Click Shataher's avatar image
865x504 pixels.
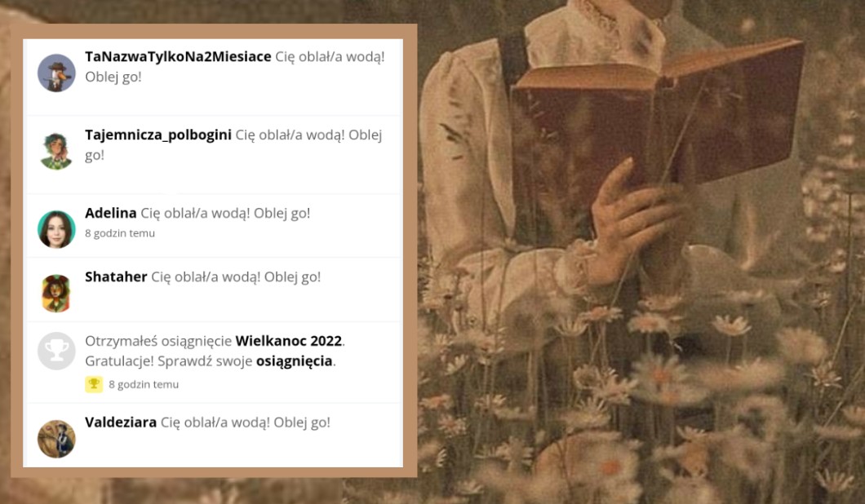(x=56, y=294)
